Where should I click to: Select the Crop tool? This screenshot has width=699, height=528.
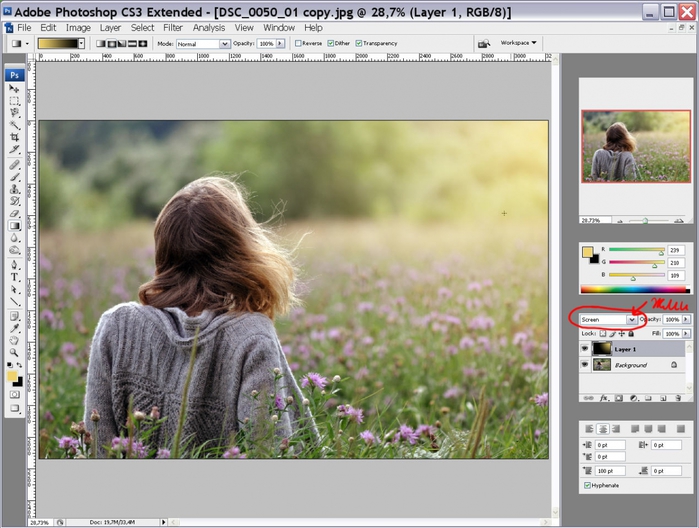pyautogui.click(x=15, y=138)
